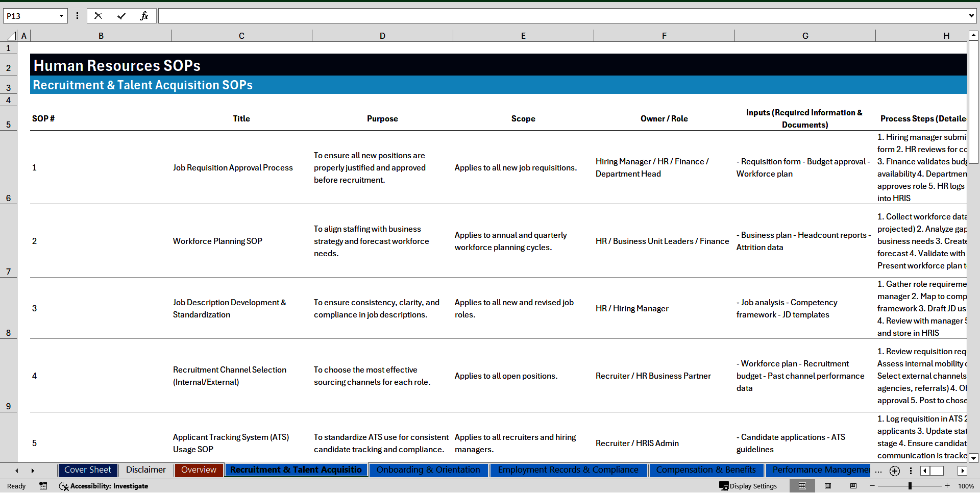The width and height of the screenshot is (980, 493).
Task: Click the vertical scrollbar down arrow
Action: 973,458
